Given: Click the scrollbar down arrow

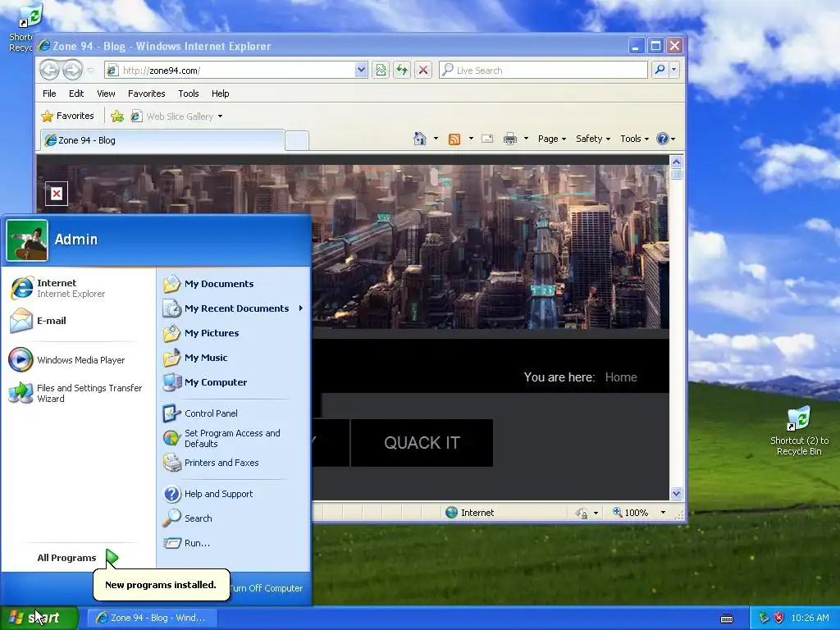Looking at the screenshot, I should (x=676, y=493).
